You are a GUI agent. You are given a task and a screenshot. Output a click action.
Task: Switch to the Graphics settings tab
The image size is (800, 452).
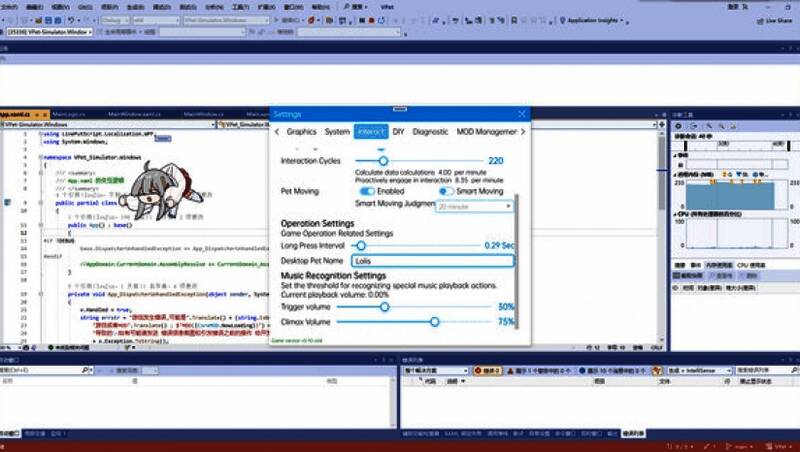[x=301, y=131]
